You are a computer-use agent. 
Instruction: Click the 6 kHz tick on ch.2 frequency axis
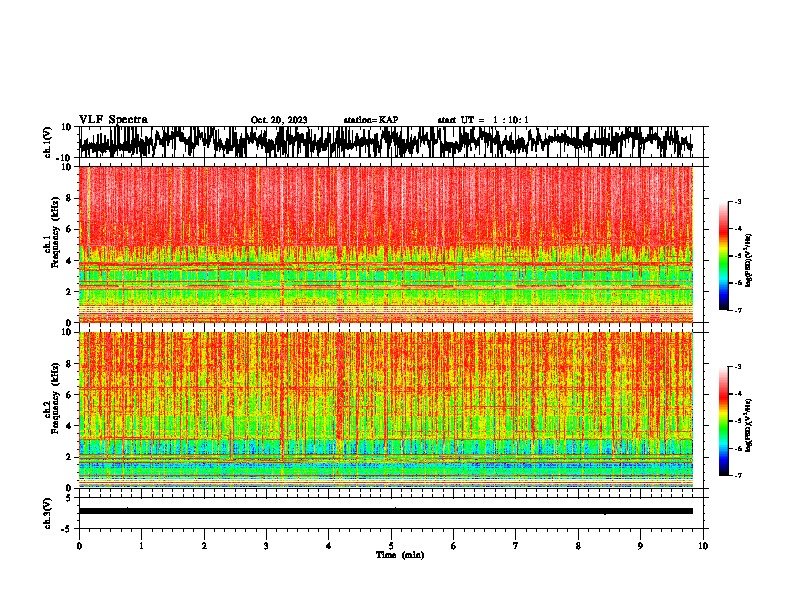point(70,395)
